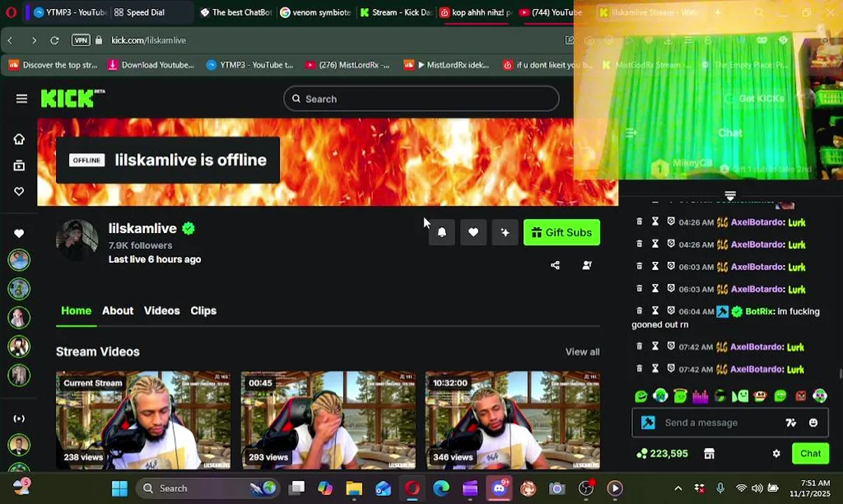Screen dimensions: 843x504
Task: Click the 223,595 KICKs balance
Action: [662, 454]
